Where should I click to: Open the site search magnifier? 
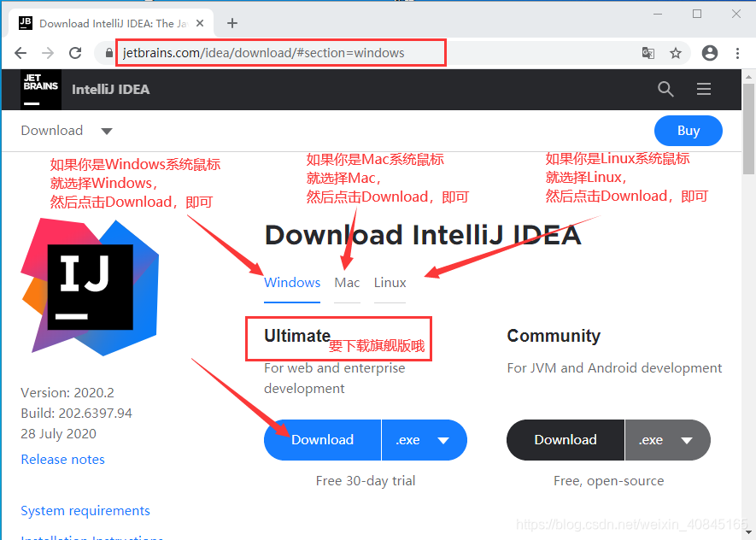coord(665,89)
